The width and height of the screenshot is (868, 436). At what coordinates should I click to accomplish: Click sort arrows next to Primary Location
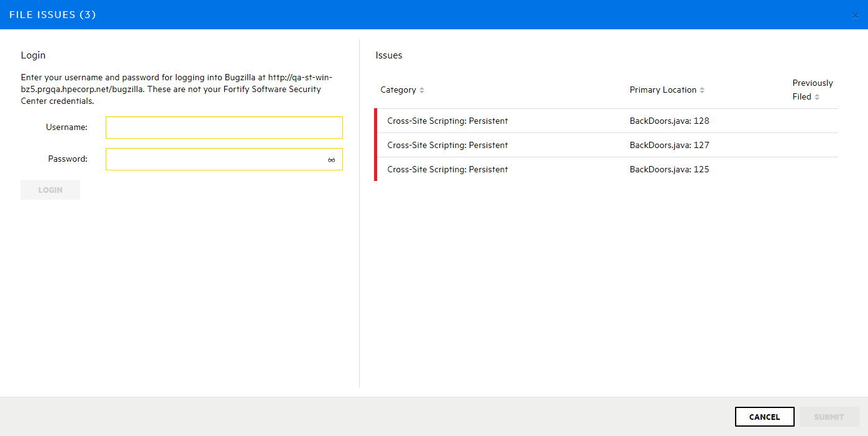(702, 90)
